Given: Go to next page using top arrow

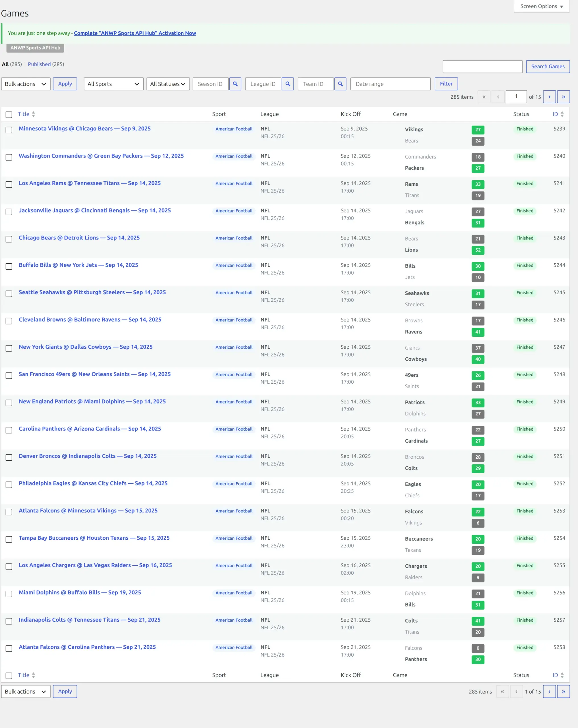Looking at the screenshot, I should click(549, 97).
